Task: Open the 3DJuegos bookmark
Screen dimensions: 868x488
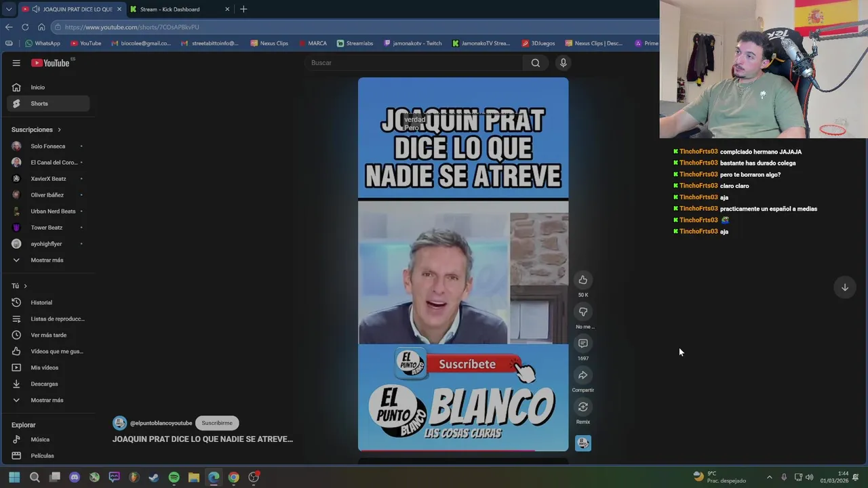Action: [538, 43]
